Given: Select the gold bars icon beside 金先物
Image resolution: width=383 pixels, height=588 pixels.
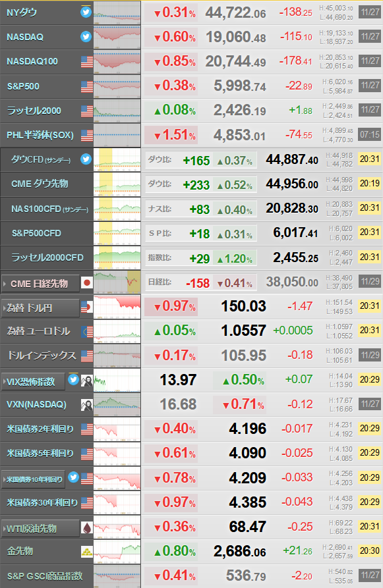Looking at the screenshot, I should pyautogui.click(x=87, y=552).
